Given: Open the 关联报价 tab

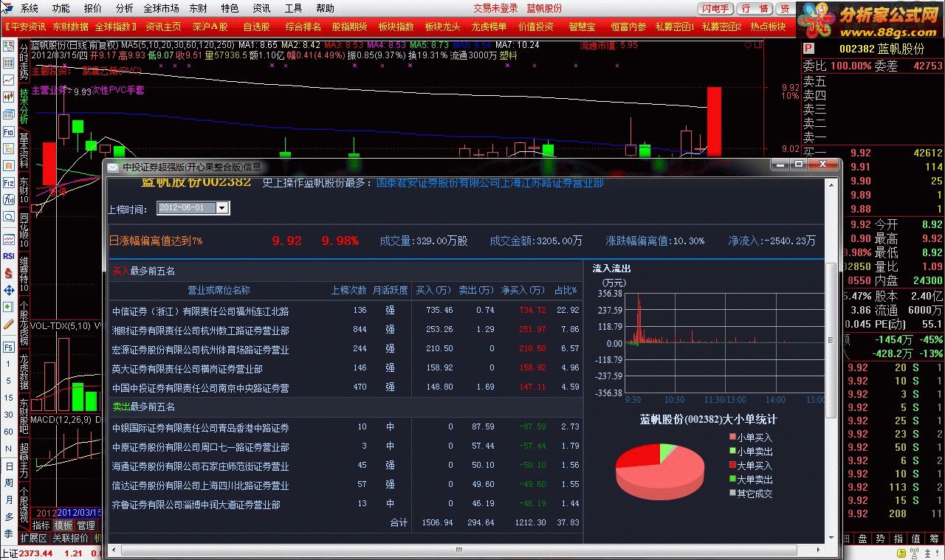Looking at the screenshot, I should tap(70, 539).
